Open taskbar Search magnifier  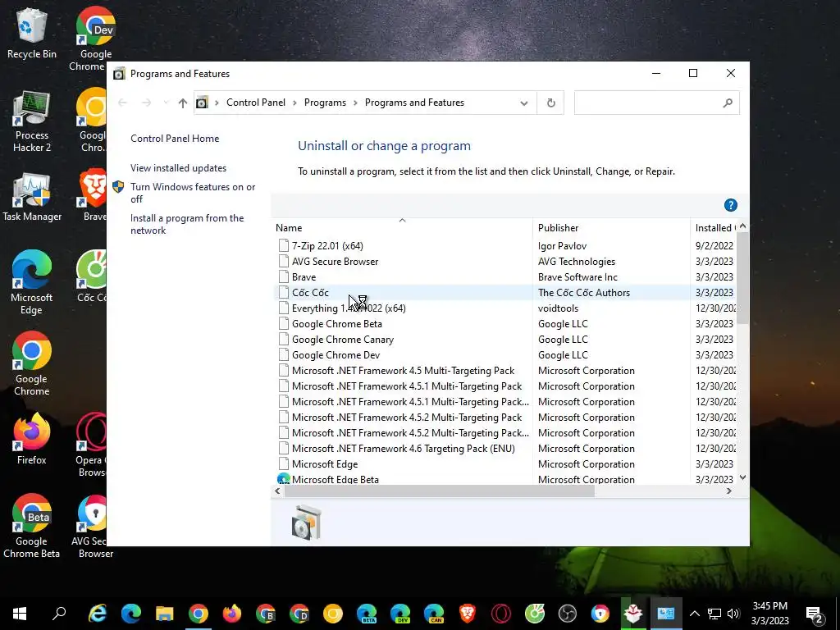click(59, 614)
